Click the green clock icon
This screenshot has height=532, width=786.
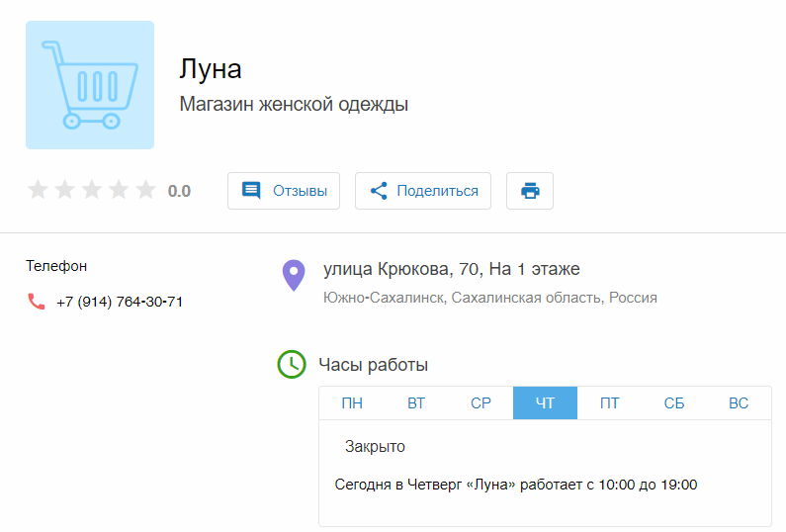(292, 364)
